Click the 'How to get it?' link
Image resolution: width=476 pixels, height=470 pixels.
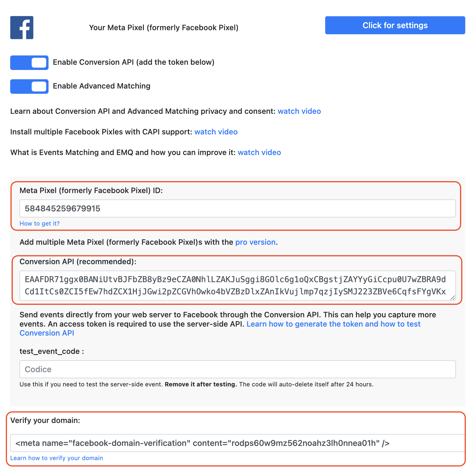pos(40,224)
